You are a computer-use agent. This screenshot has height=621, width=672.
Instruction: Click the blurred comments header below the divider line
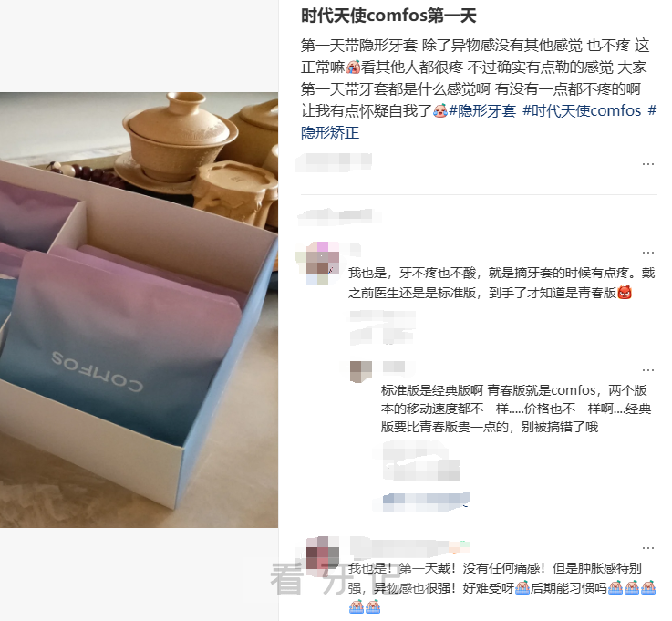[x=338, y=216]
